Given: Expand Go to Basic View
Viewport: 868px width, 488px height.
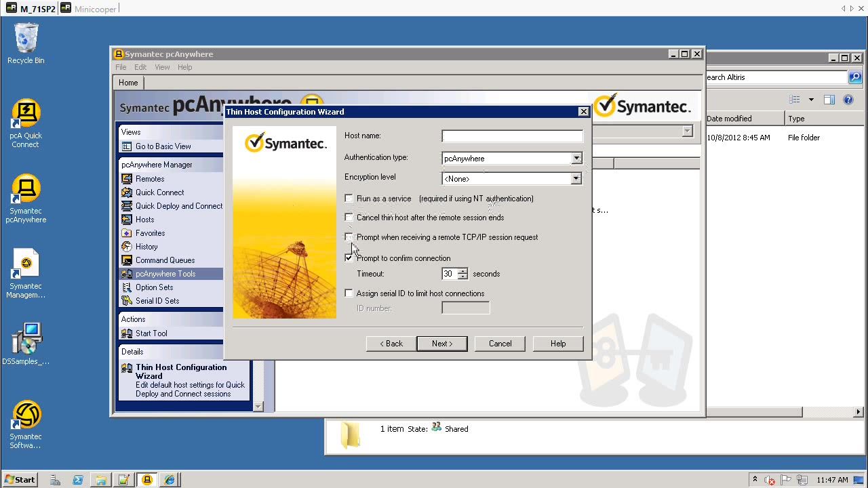Looking at the screenshot, I should 163,146.
